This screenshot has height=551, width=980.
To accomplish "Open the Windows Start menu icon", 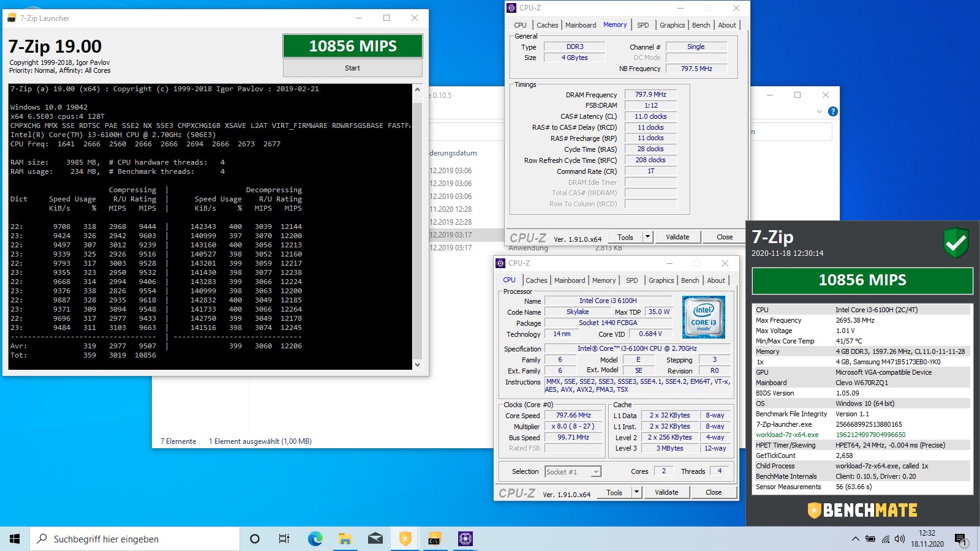I will pos(15,539).
